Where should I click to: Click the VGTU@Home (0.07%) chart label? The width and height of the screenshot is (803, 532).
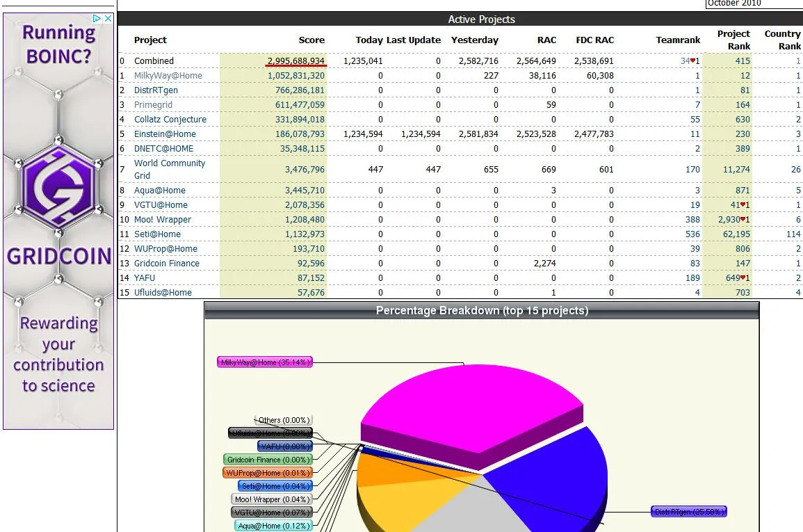point(272,513)
